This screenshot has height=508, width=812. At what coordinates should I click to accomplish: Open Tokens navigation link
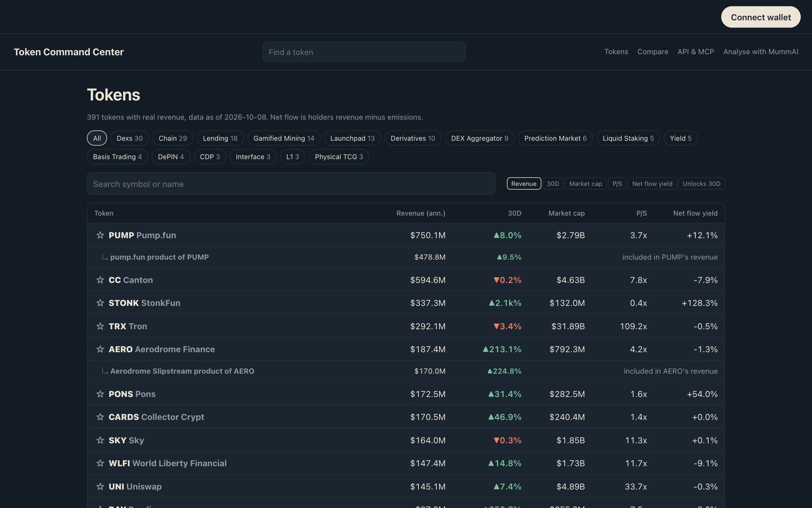pyautogui.click(x=616, y=52)
